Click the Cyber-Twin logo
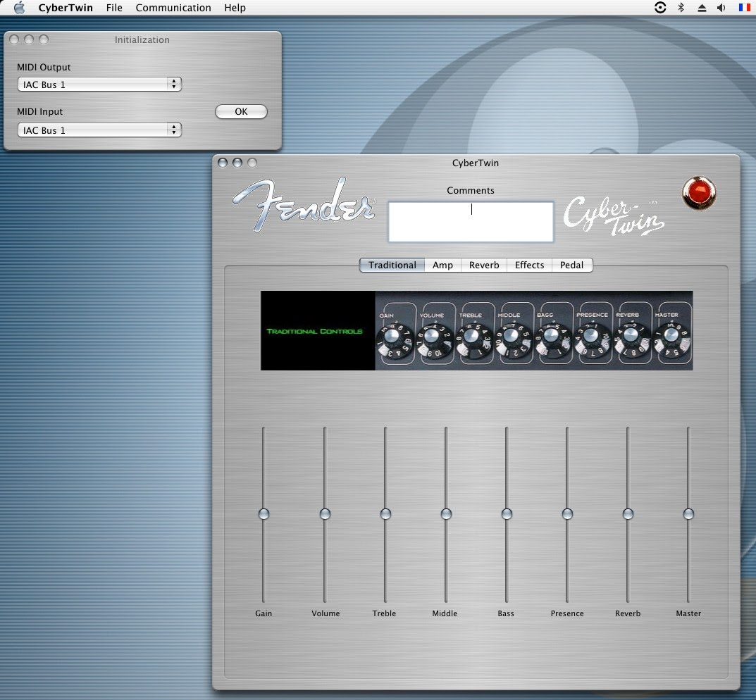This screenshot has height=700, width=756. (x=613, y=215)
